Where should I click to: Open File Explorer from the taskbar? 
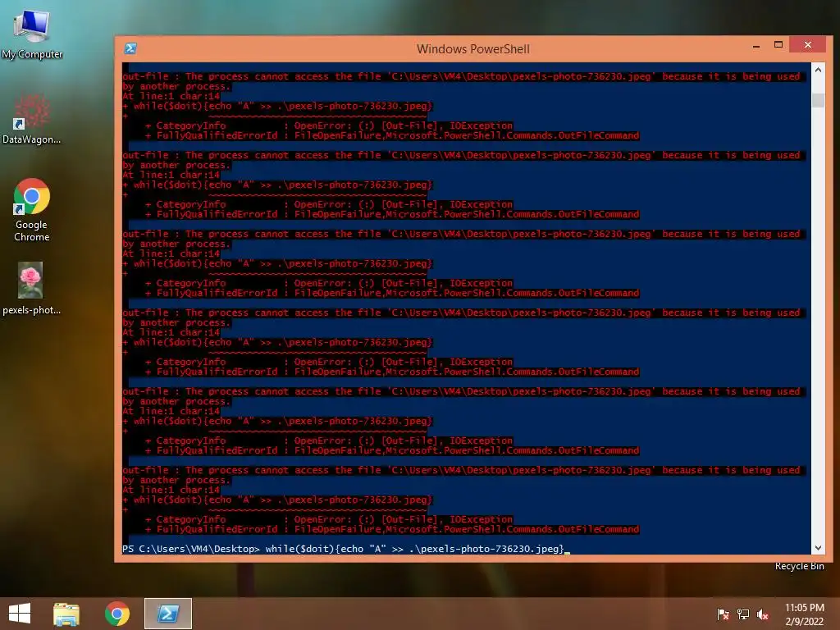[x=66, y=614]
